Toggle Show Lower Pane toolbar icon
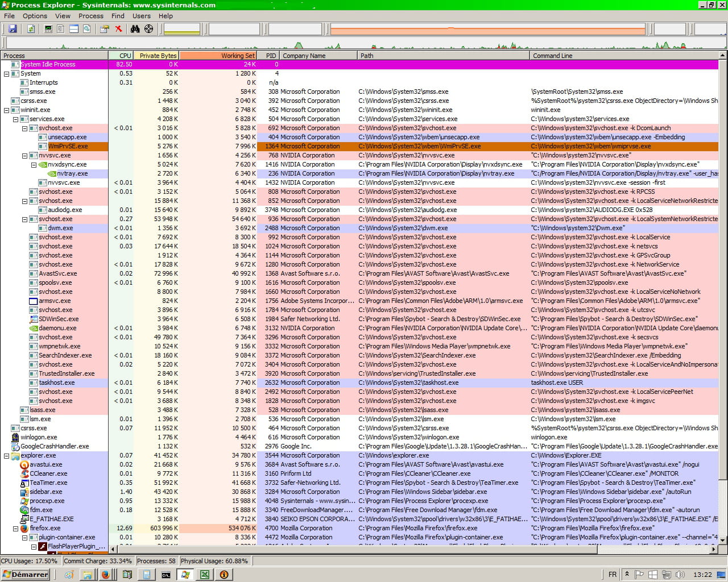Screen dimensions: 728x582 74,29
